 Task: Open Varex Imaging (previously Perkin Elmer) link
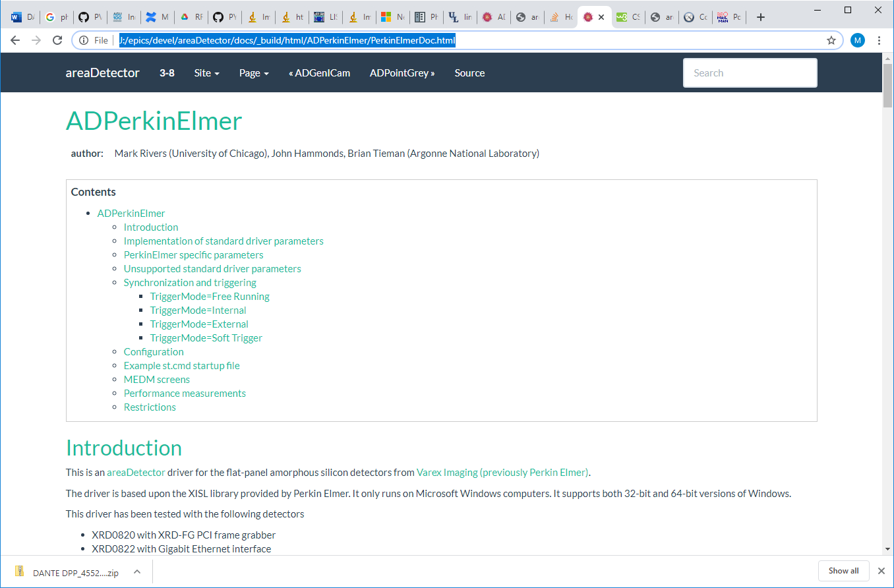tap(502, 473)
